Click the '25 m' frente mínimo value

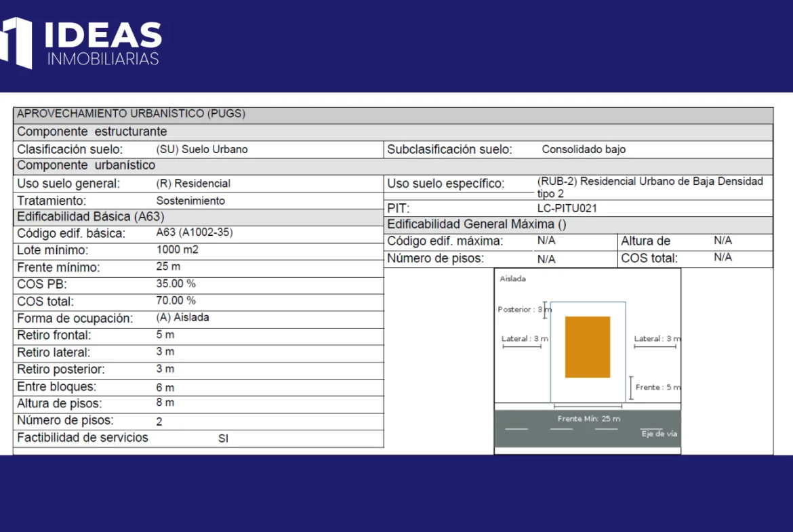coord(168,266)
